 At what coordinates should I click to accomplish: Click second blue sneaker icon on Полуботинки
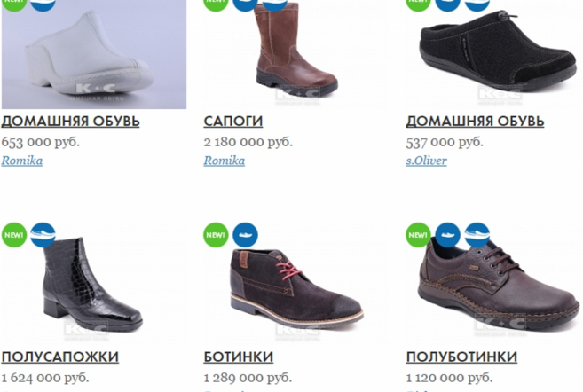click(x=477, y=235)
